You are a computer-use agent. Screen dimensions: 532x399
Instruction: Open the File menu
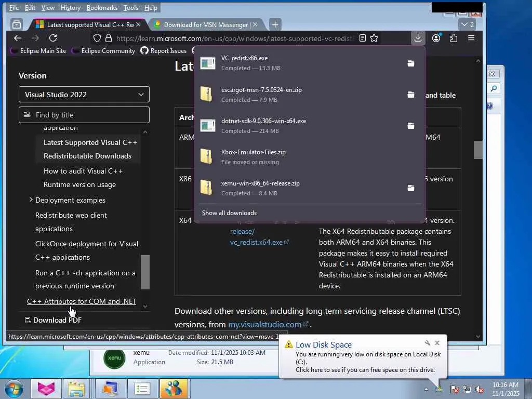(x=14, y=7)
